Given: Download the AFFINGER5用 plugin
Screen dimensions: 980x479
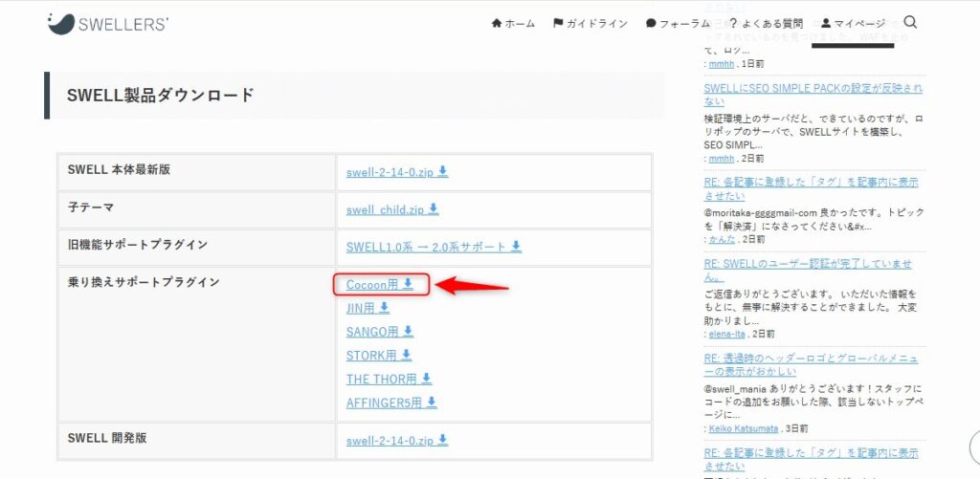Looking at the screenshot, I should tap(391, 403).
